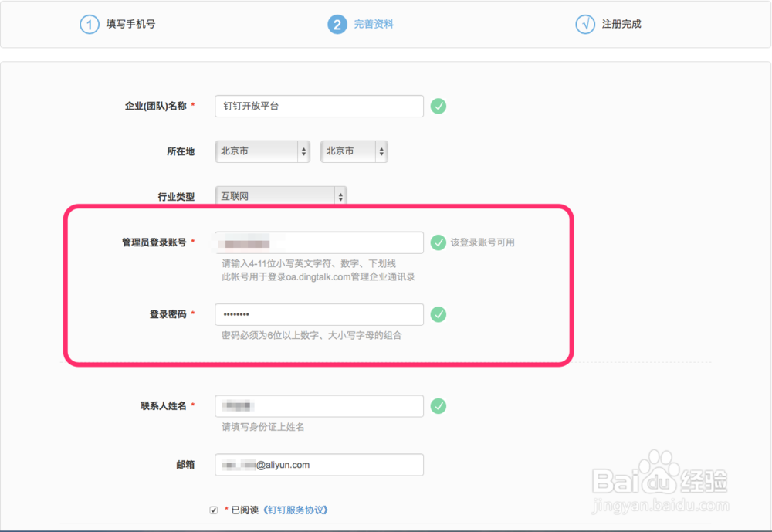The image size is (772, 532).
Task: Click the 所在地 label
Action: (x=181, y=151)
